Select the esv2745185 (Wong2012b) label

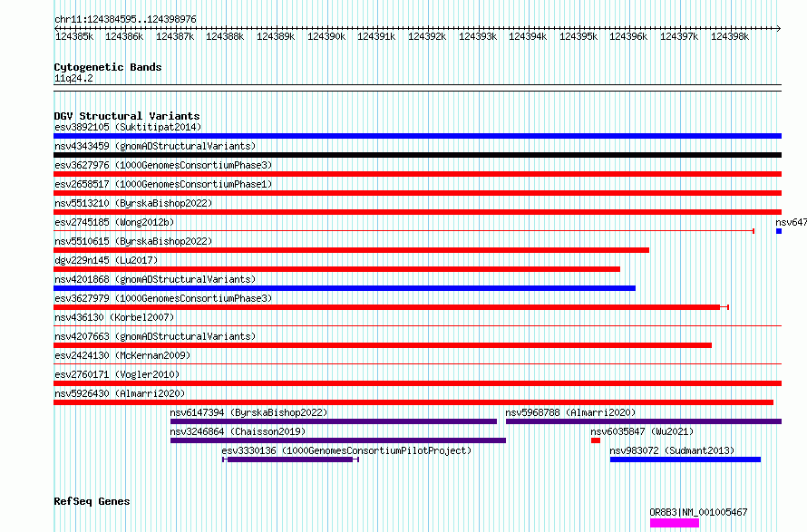coord(114,222)
